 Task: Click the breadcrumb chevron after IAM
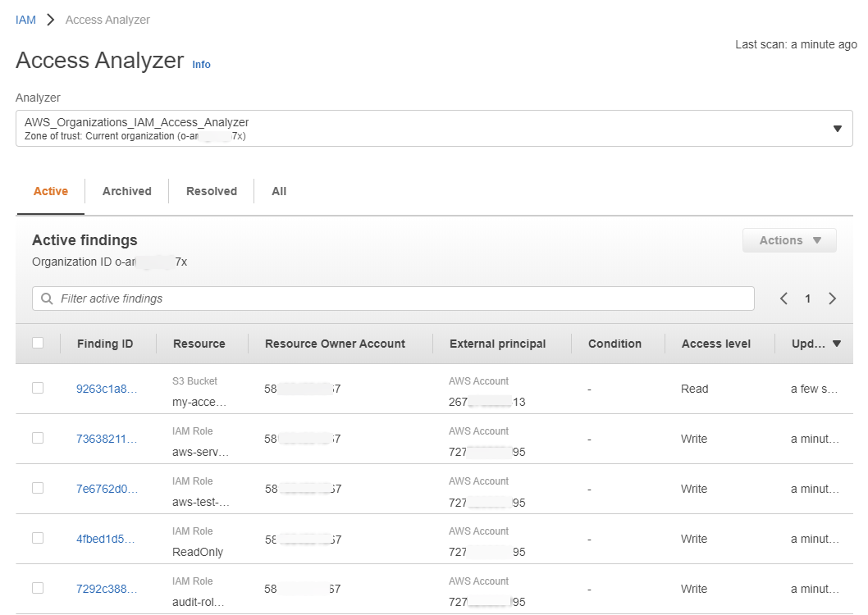pyautogui.click(x=50, y=20)
